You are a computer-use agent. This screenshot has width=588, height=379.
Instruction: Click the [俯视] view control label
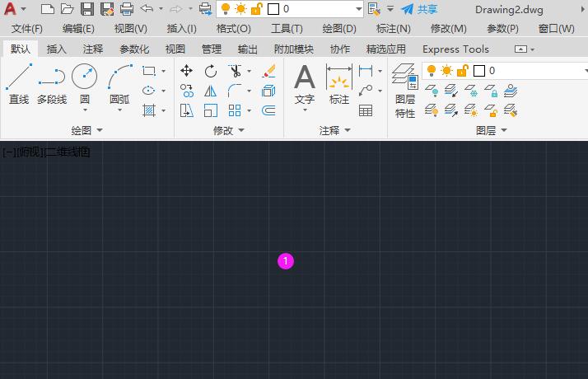click(x=30, y=152)
